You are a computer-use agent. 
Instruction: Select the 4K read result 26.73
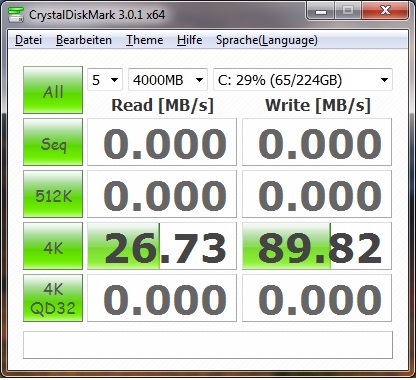coord(162,246)
